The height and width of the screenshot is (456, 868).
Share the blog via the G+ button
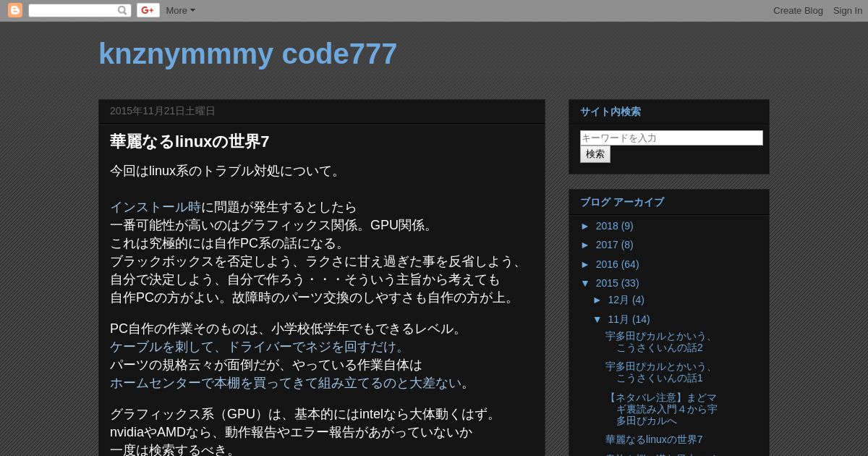point(148,10)
